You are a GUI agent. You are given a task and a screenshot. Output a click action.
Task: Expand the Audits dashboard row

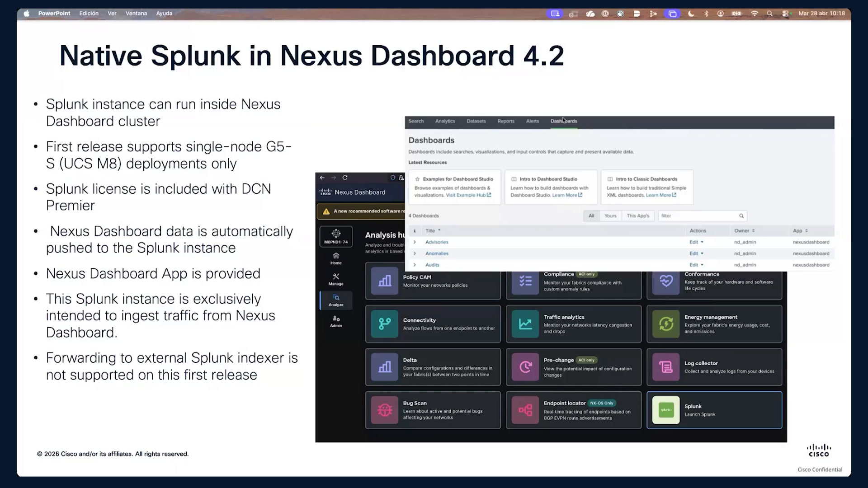coord(415,265)
